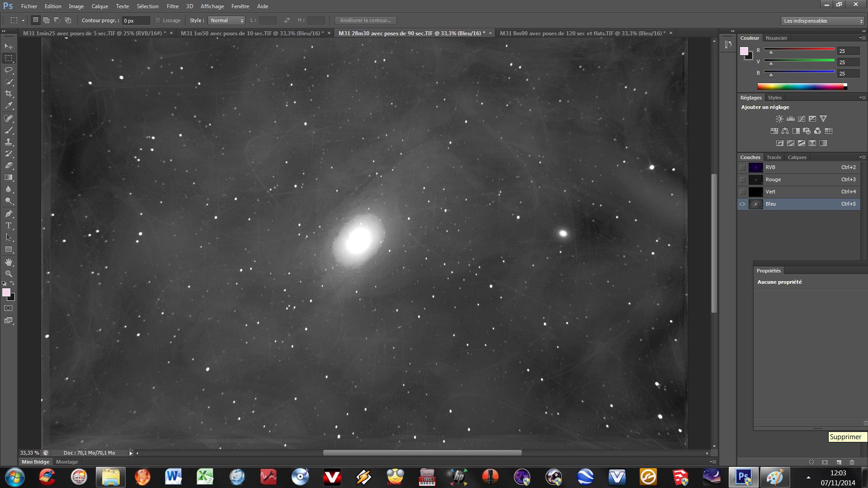Select the Lasso tool
Screen dimensions: 868x488
(9, 70)
